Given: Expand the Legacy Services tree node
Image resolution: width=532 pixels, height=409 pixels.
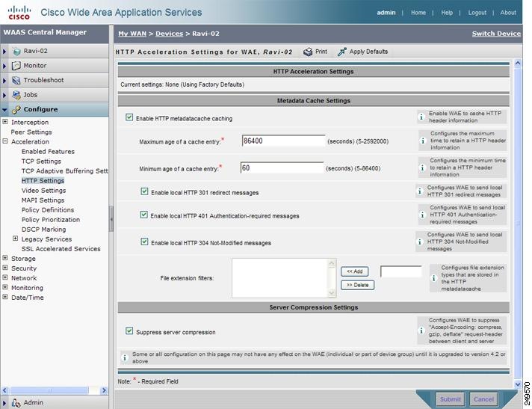Looking at the screenshot, I should (x=15, y=239).
